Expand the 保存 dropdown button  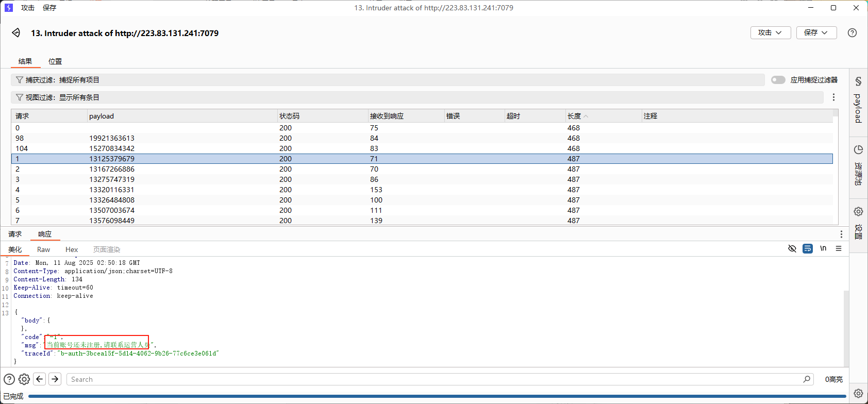(816, 32)
